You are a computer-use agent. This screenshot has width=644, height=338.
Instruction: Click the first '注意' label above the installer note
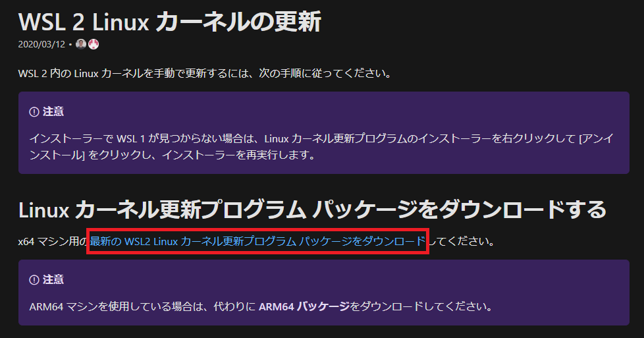pos(53,112)
